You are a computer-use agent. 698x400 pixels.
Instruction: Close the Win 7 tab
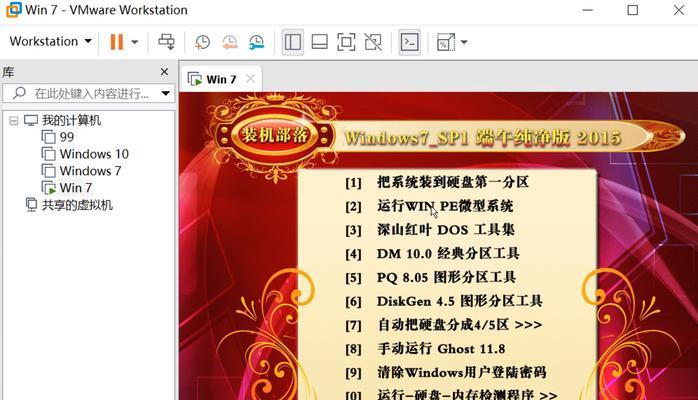(x=251, y=79)
